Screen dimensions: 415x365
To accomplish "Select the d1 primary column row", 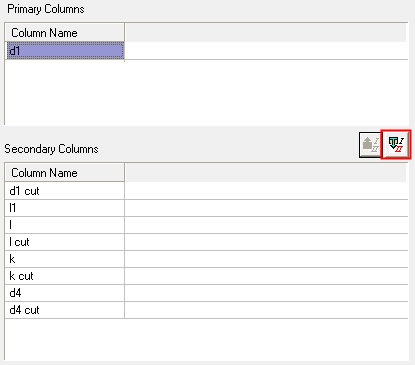I will click(65, 51).
